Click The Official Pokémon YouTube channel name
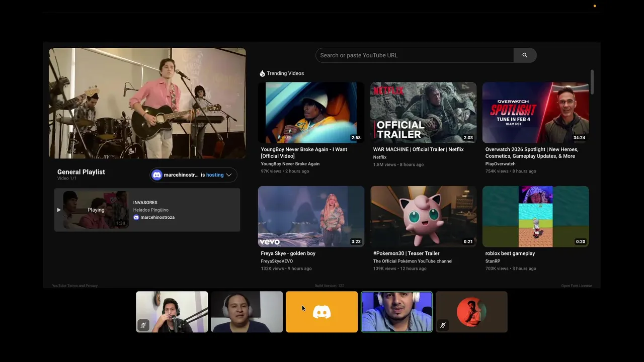This screenshot has height=362, width=644. click(413, 261)
